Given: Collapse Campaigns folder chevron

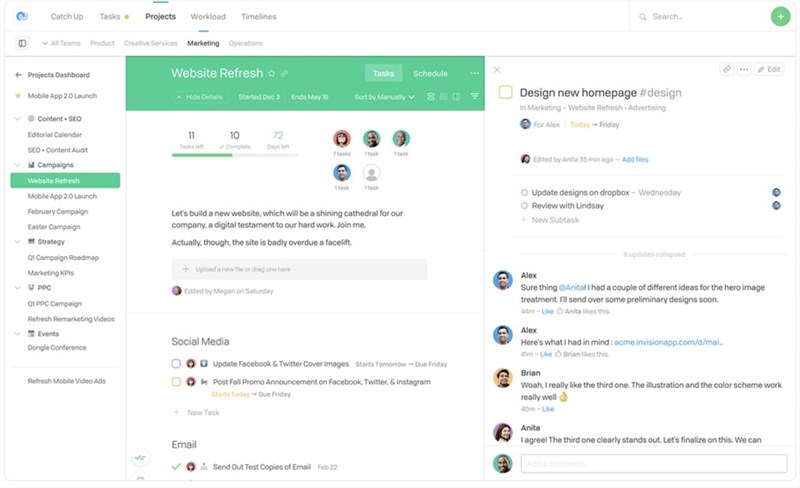Looking at the screenshot, I should pos(17,165).
